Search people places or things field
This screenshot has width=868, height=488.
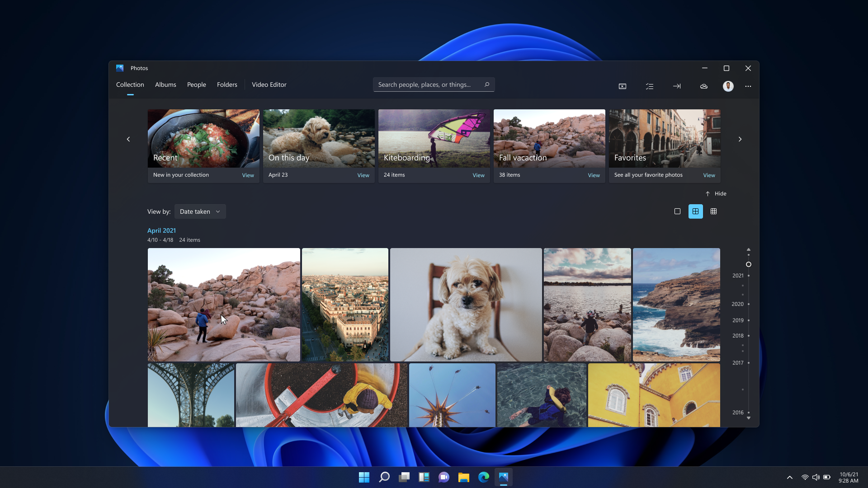pos(434,84)
